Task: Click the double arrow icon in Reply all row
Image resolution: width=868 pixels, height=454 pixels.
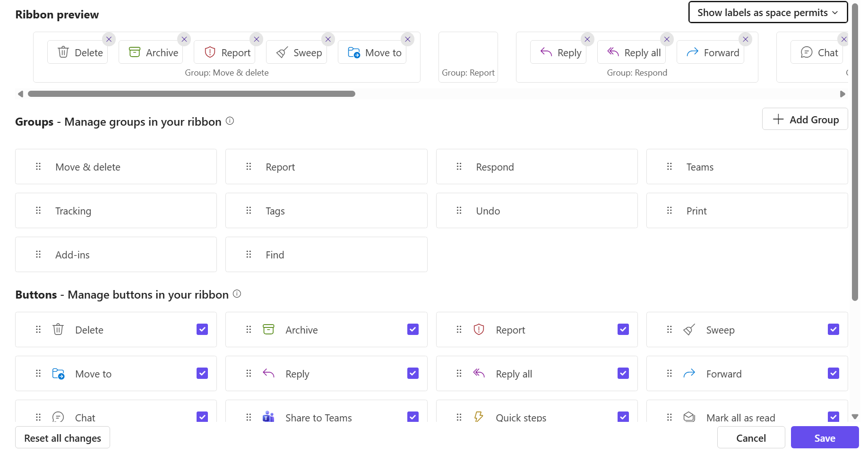Action: pyautogui.click(x=479, y=373)
